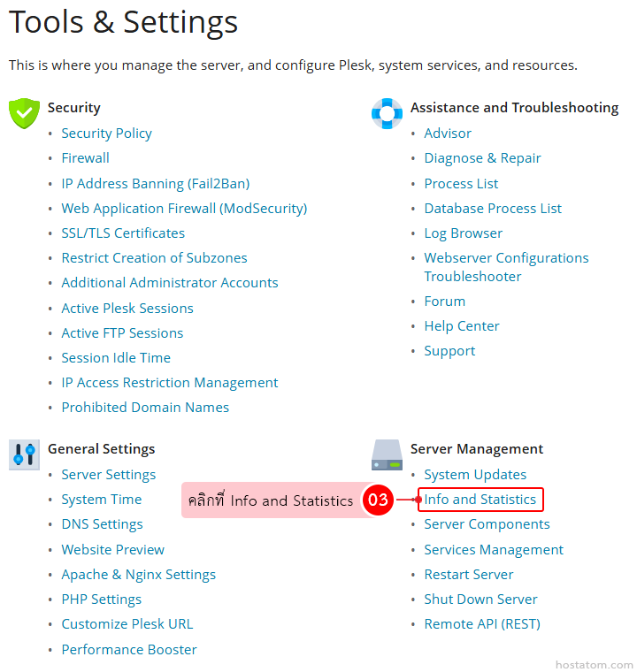Open System Updates link

tap(475, 475)
